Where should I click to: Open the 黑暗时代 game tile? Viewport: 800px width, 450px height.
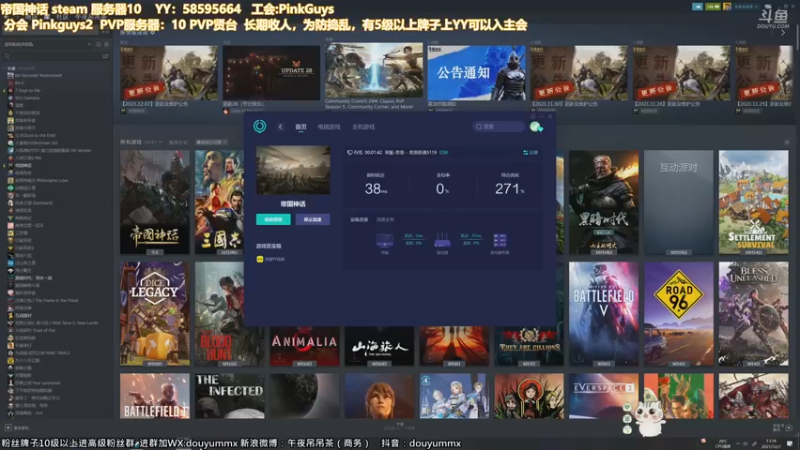point(604,202)
